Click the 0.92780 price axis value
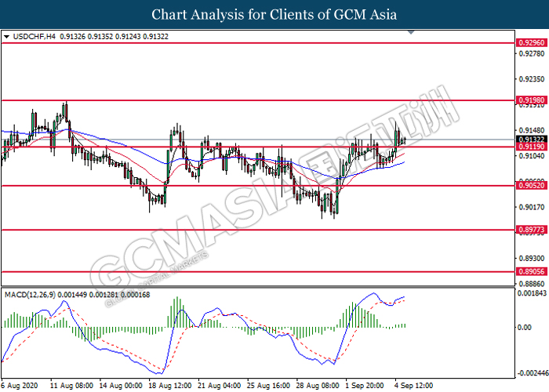The height and width of the screenshot is (392, 549). (532, 53)
